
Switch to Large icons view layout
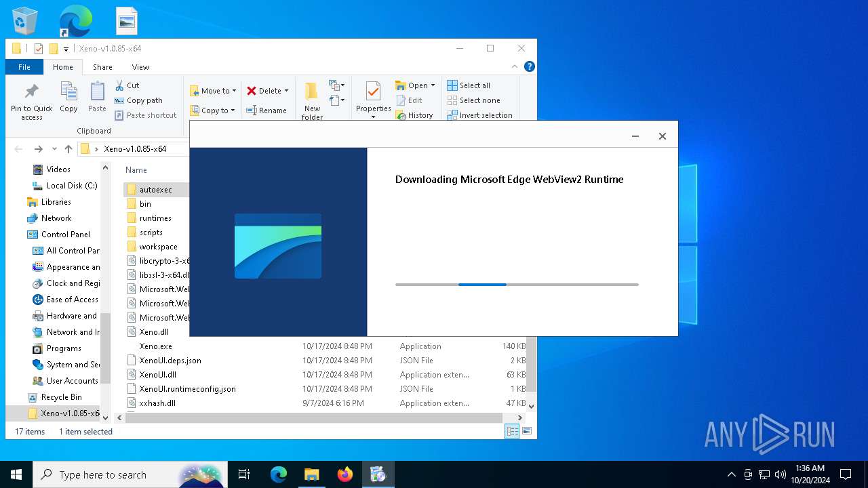(527, 431)
